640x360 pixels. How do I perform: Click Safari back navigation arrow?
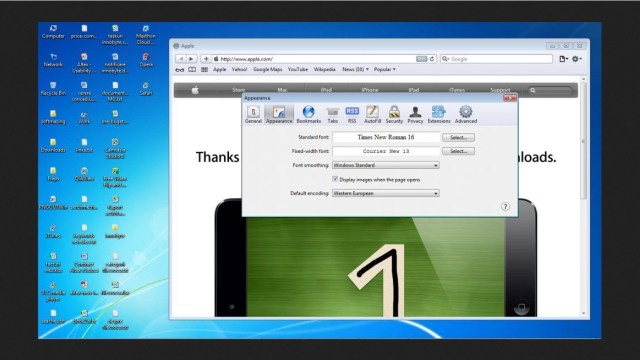tap(181, 59)
